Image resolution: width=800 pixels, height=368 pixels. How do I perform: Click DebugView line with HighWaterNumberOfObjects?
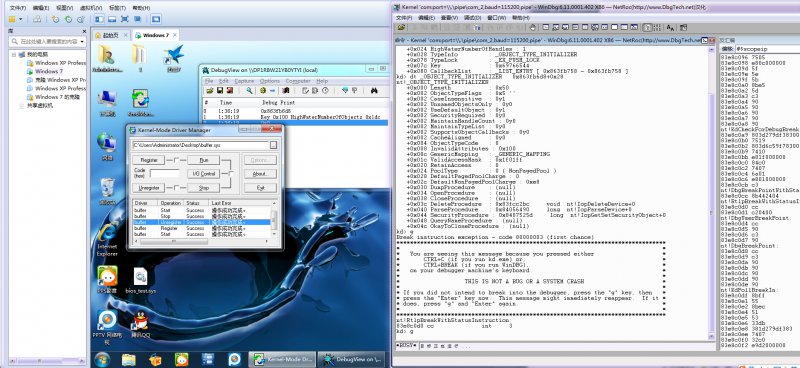click(295, 117)
